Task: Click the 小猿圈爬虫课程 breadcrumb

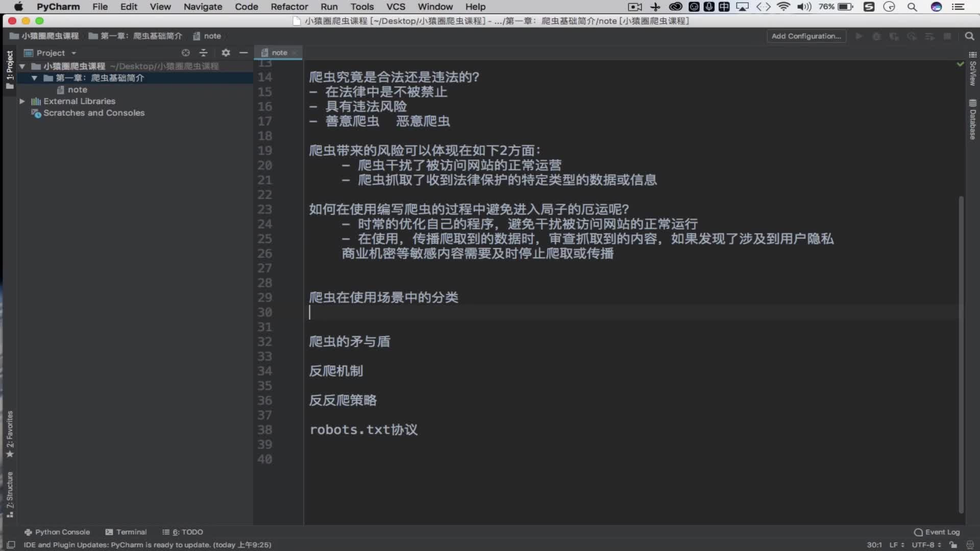Action: 44,36
